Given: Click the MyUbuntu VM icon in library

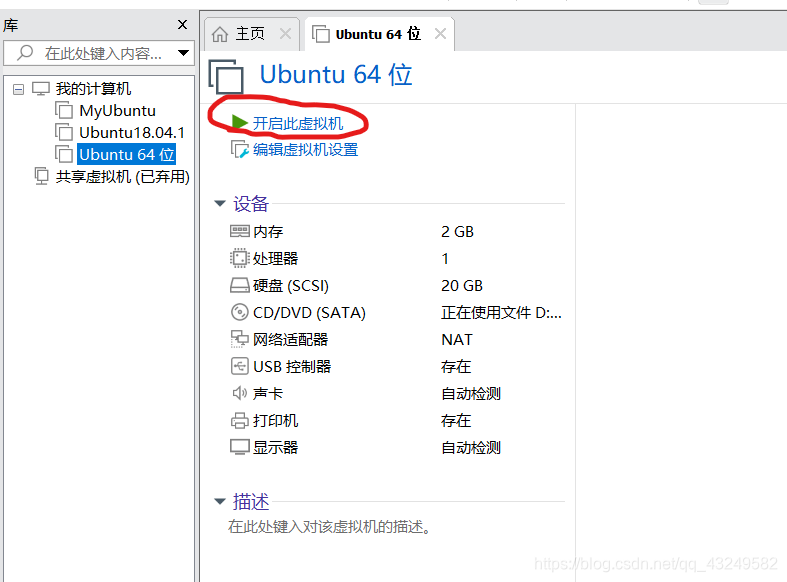Looking at the screenshot, I should tap(64, 110).
